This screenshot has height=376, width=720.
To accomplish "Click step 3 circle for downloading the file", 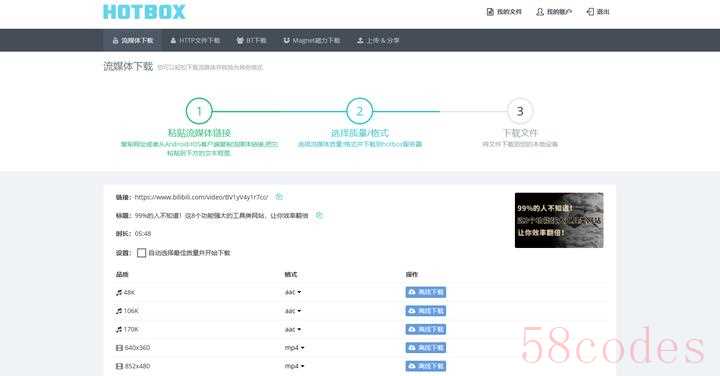I will (520, 111).
